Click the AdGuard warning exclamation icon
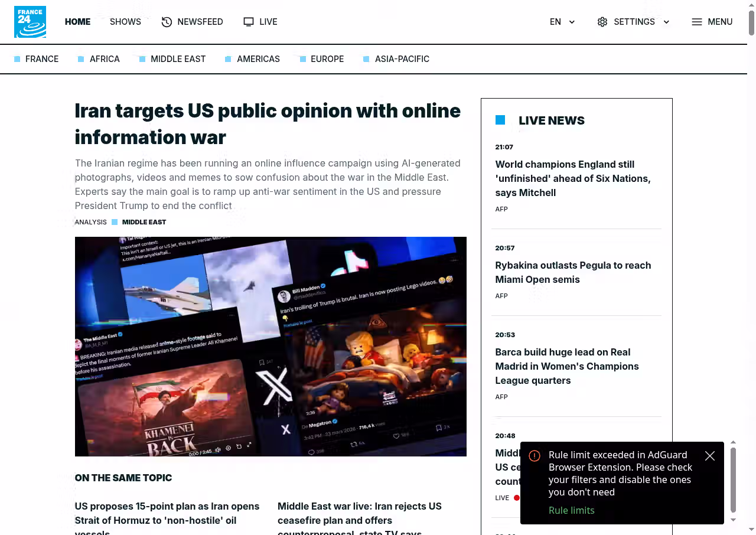The width and height of the screenshot is (756, 535). point(535,456)
